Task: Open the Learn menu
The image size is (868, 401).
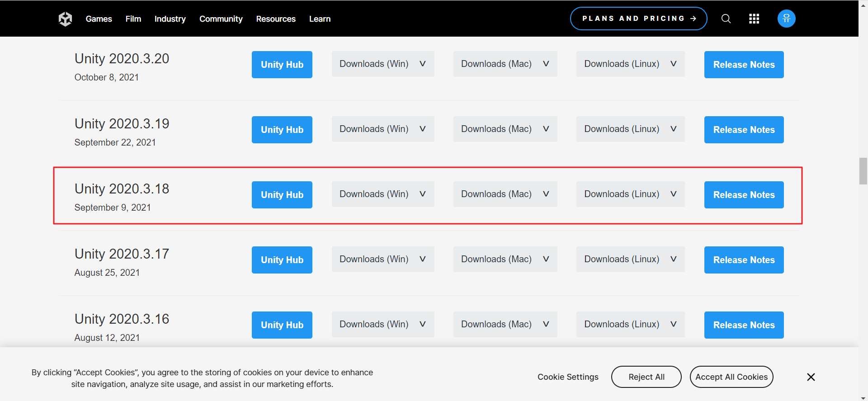Action: pos(320,19)
